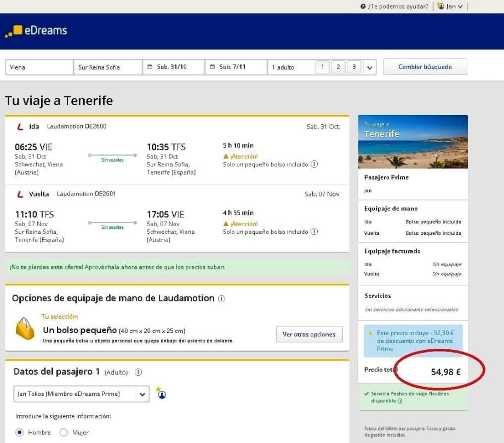Open the Jan account menu
504x443 pixels.
click(x=450, y=7)
